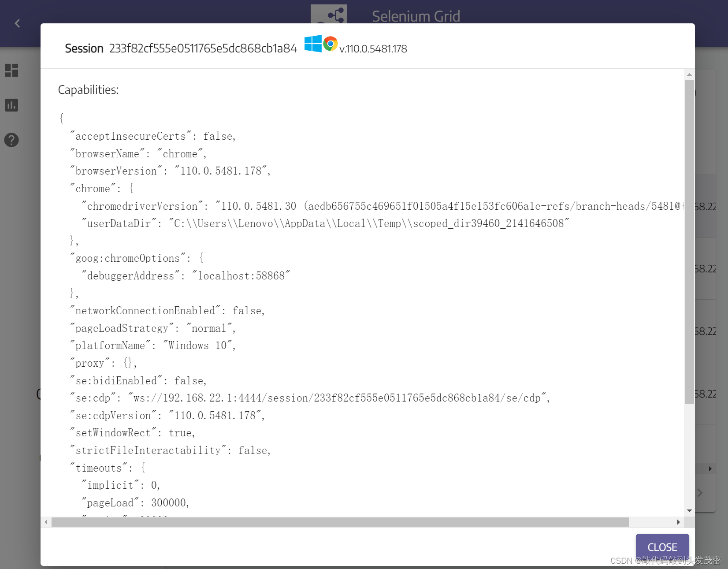Click the "implicit": 0 line
728x569 pixels.
(x=121, y=485)
